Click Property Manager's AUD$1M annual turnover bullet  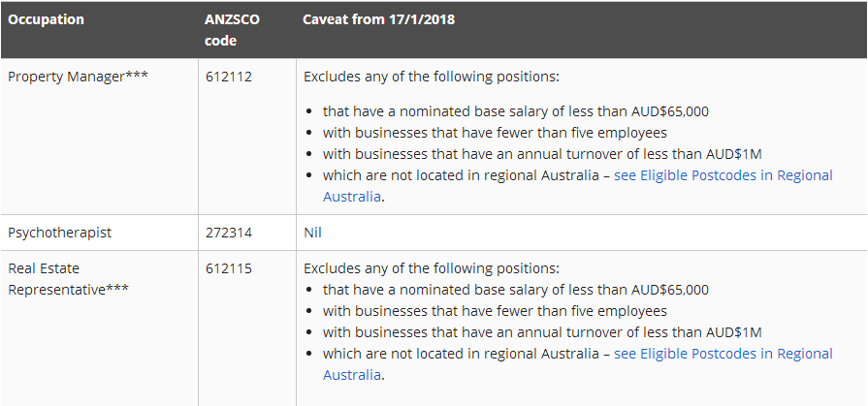point(542,154)
